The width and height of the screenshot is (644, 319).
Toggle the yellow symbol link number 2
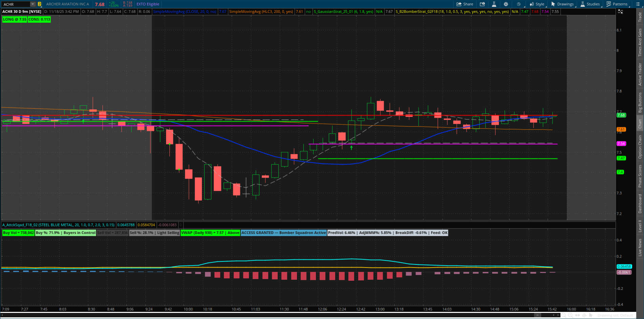click(x=40, y=4)
